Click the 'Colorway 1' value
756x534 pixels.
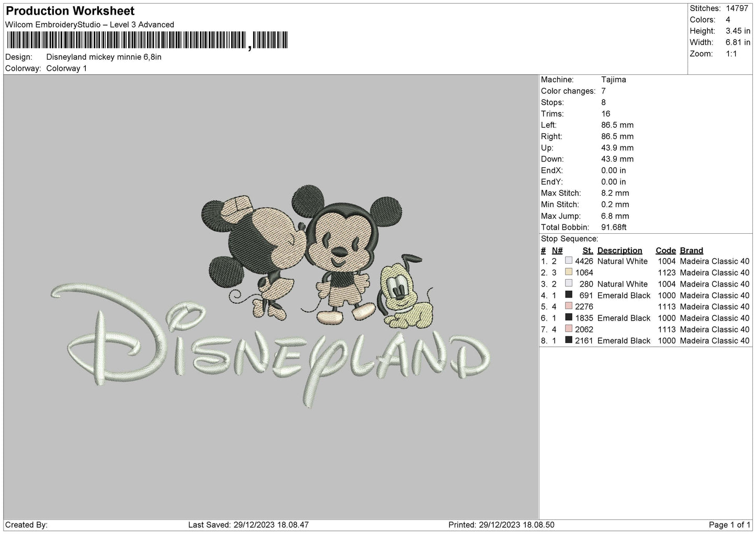tap(66, 69)
